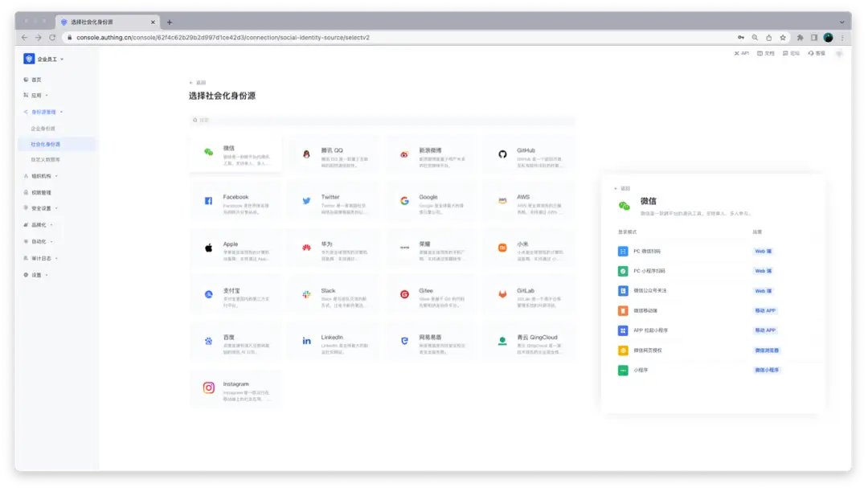Image resolution: width=868 pixels, height=488 pixels.
Task: Reload the page with the refresh icon
Action: (52, 38)
